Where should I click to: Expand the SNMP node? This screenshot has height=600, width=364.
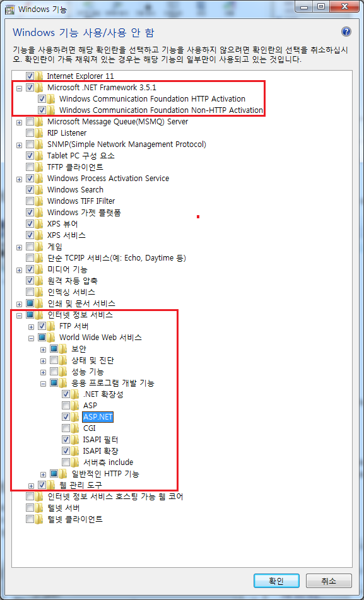click(19, 145)
